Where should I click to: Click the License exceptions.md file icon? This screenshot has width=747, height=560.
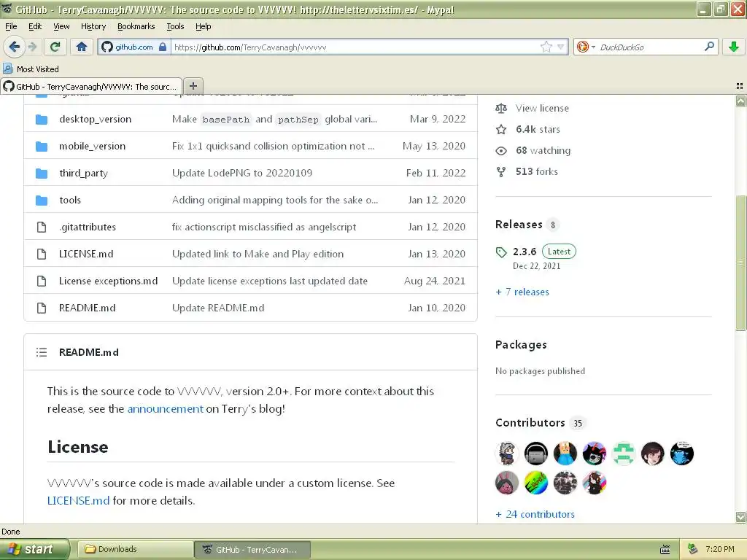(x=42, y=281)
